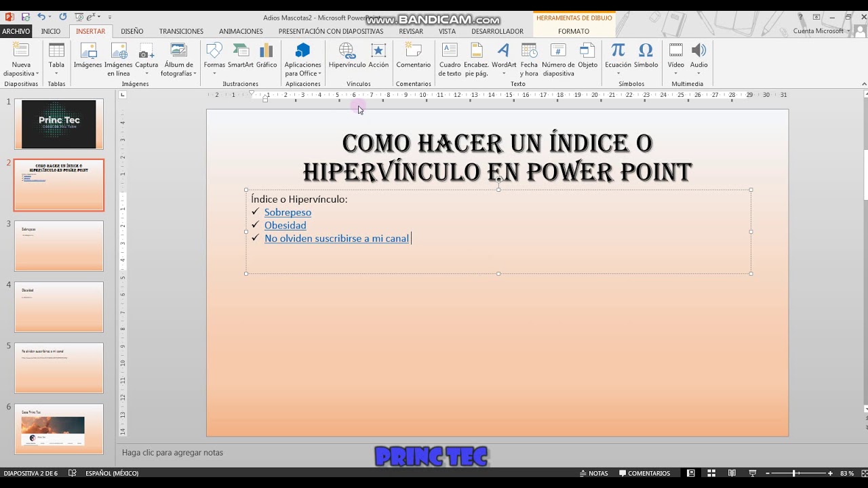Switch to Slide Sorter view

711,473
